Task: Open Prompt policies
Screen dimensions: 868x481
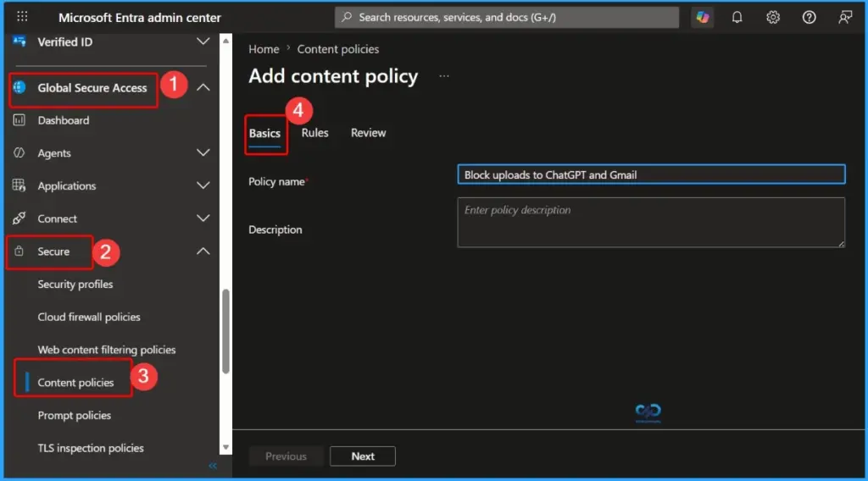Action: (75, 415)
